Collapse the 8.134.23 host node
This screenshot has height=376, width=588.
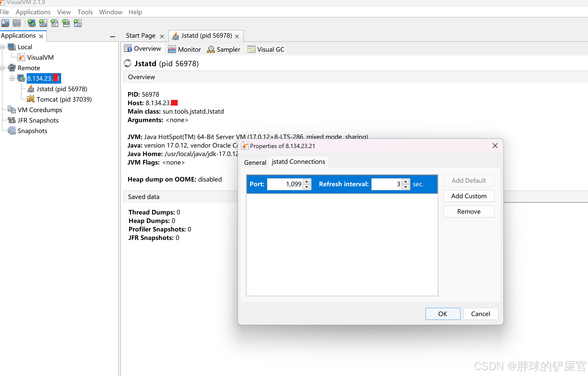[12, 78]
